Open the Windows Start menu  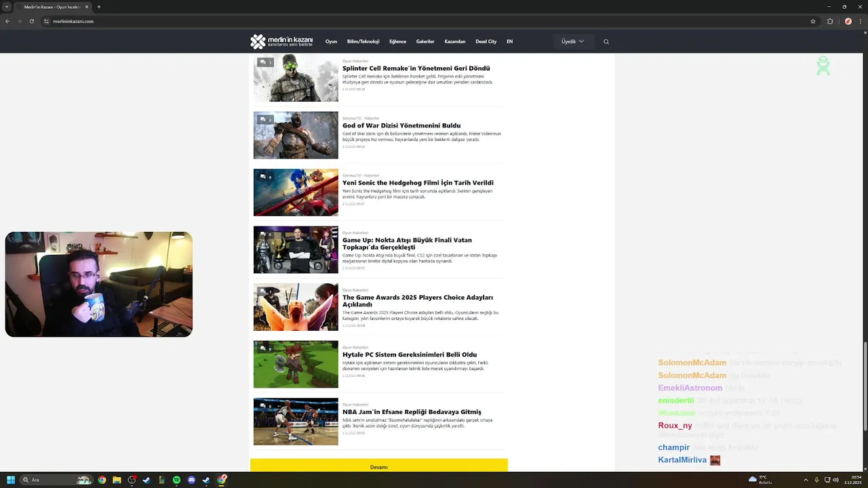(11, 480)
